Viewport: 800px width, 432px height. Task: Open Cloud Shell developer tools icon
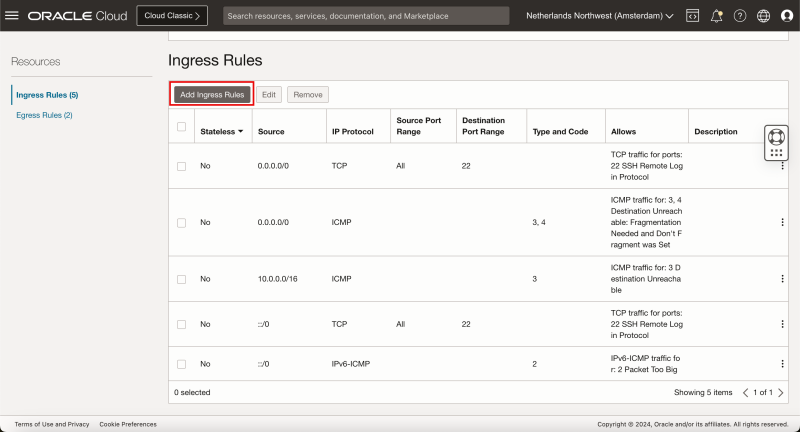coord(692,16)
